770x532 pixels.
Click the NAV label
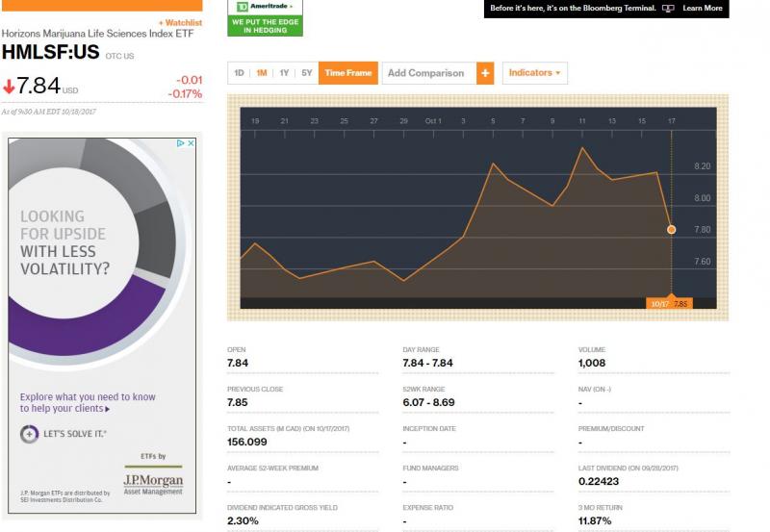[594, 390]
